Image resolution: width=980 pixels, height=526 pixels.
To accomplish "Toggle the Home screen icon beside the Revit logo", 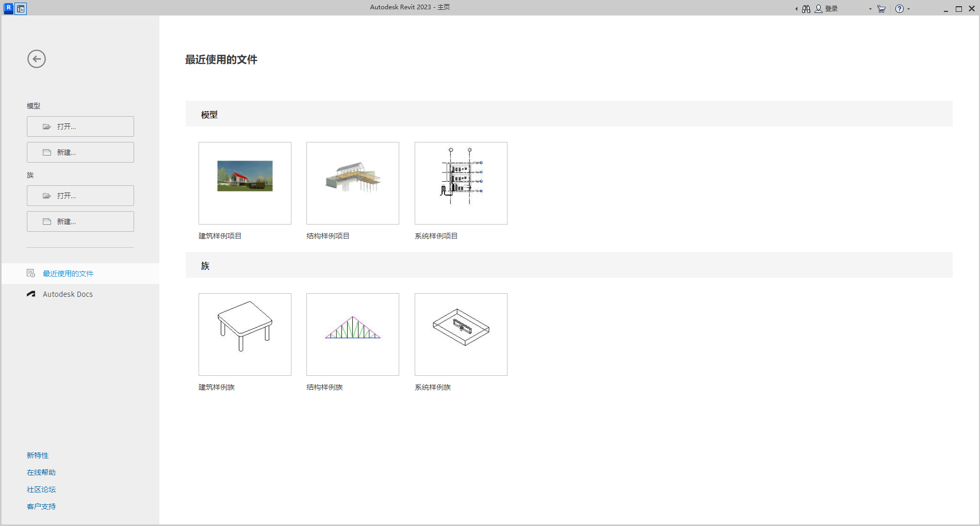I will click(21, 9).
